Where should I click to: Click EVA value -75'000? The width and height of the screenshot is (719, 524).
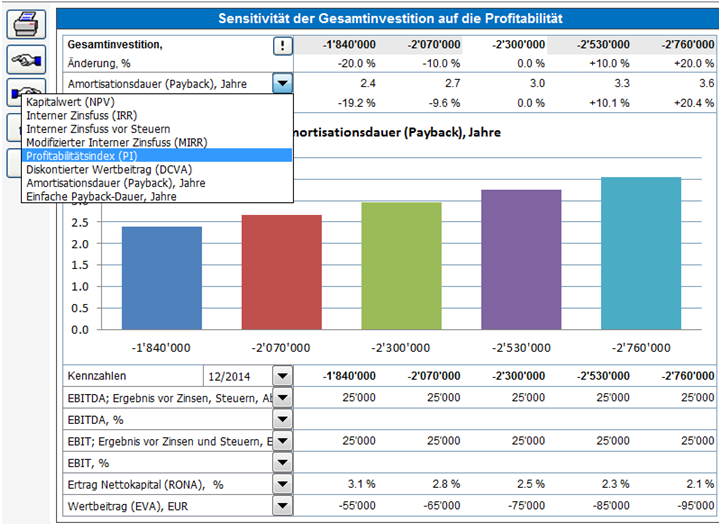[526, 506]
